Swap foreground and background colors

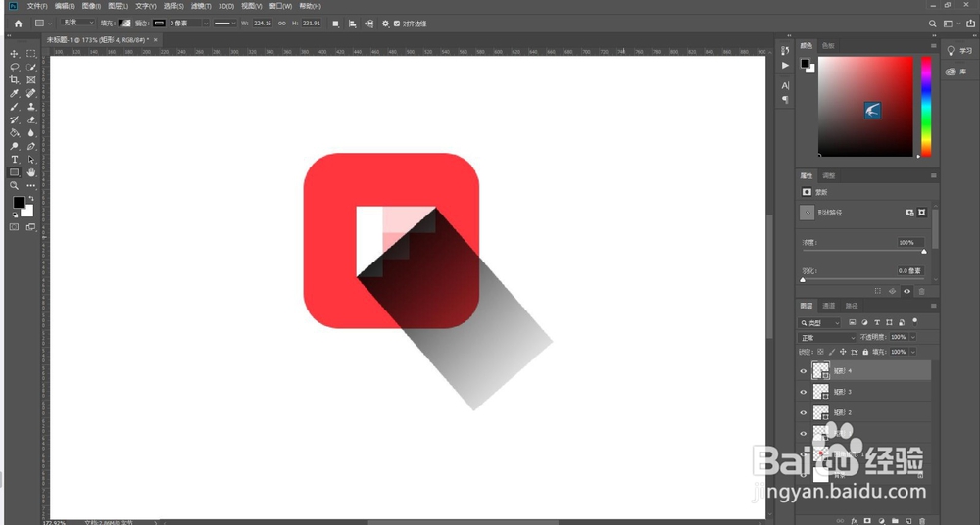point(31,199)
